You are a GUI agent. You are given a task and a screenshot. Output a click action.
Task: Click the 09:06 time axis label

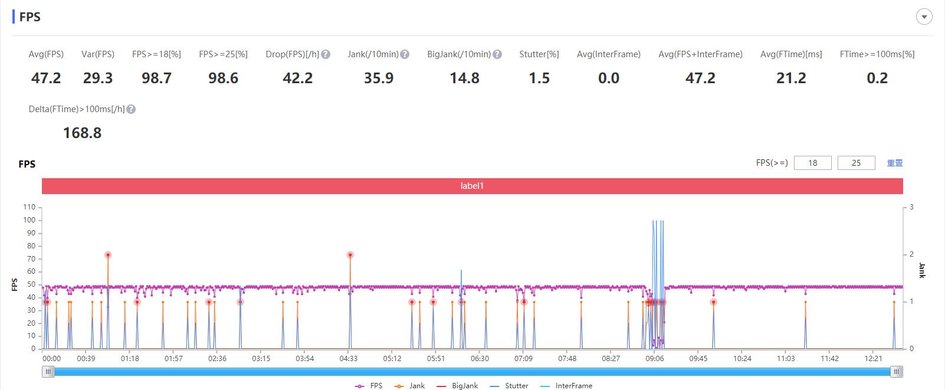click(x=655, y=358)
